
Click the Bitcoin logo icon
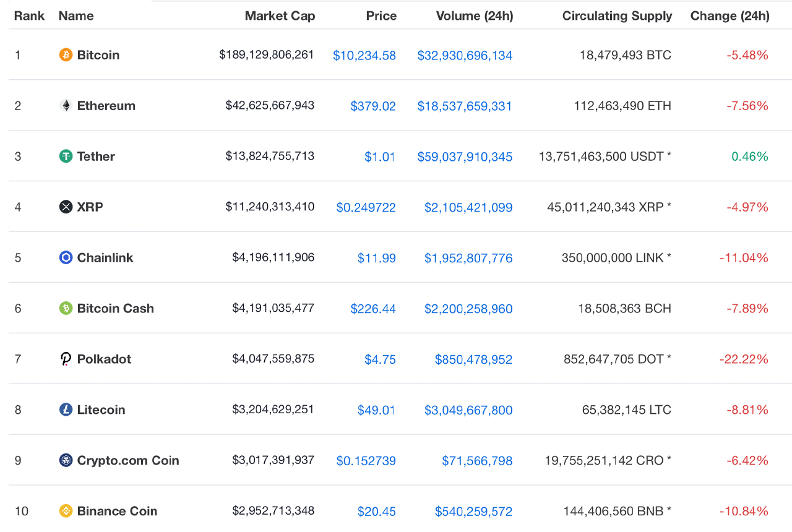click(x=66, y=55)
